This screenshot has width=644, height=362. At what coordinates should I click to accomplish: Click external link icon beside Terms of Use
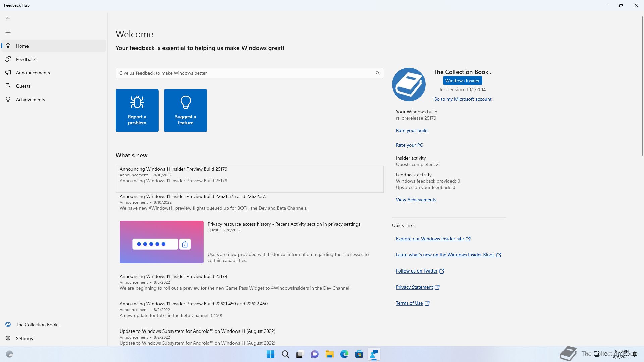[x=427, y=303]
